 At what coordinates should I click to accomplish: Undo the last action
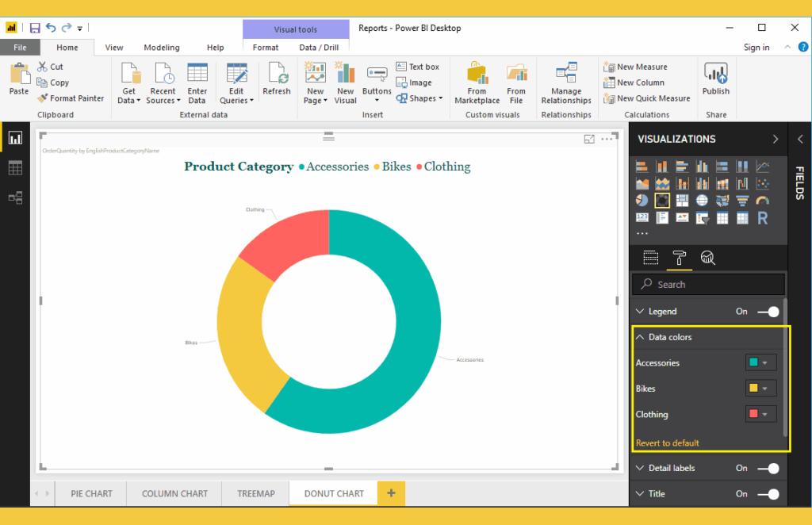(51, 28)
